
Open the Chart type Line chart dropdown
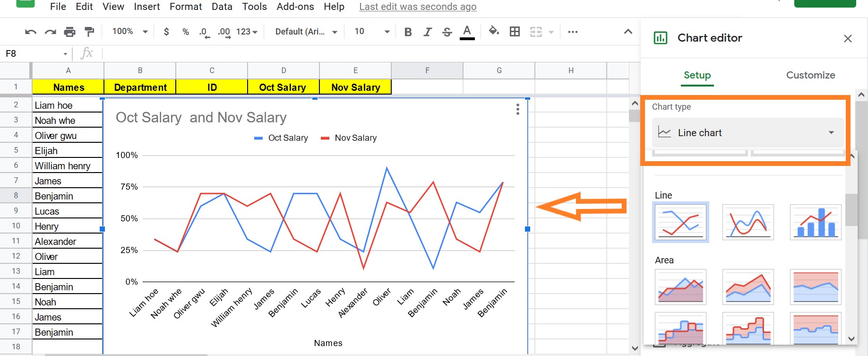(x=748, y=133)
